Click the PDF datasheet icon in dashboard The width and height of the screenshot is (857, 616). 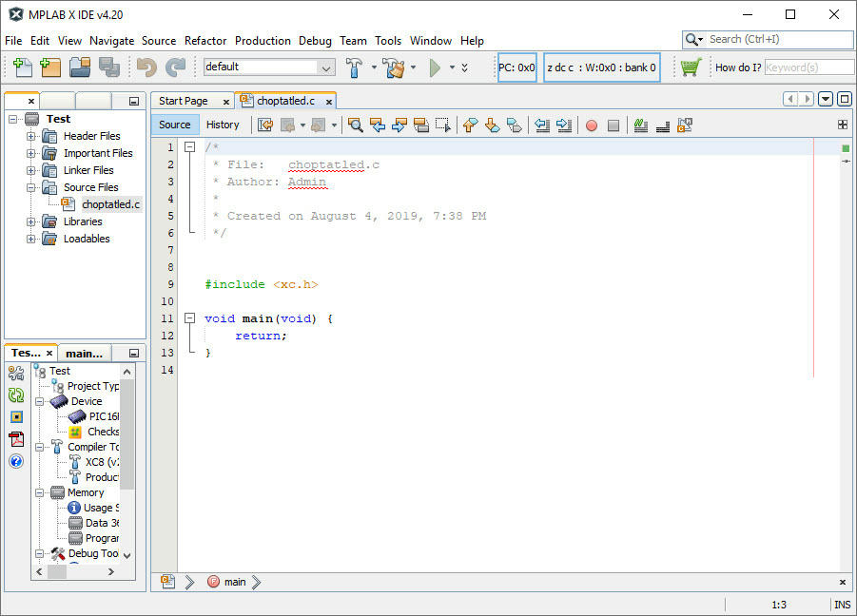pyautogui.click(x=16, y=439)
